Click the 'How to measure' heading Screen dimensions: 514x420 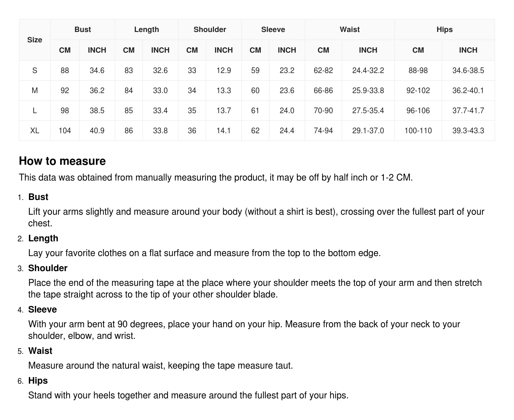[62, 161]
